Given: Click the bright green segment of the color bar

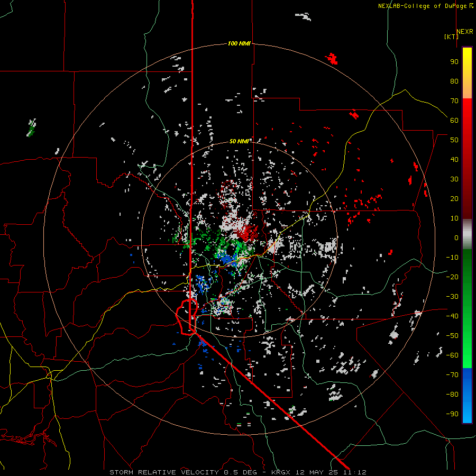Looking at the screenshot, I should [467, 340].
